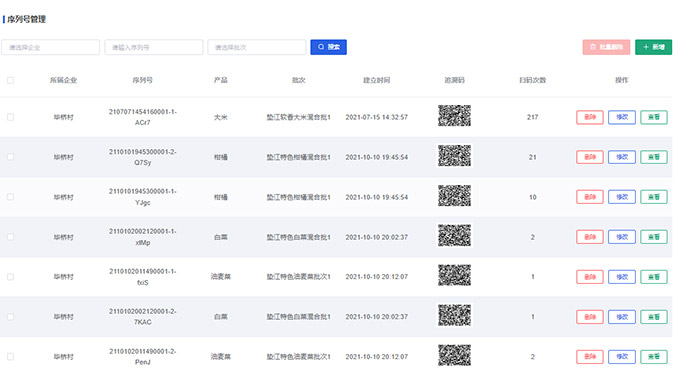This screenshot has width=680, height=368.
Task: Click the 扫码次数 column header
Action: click(x=533, y=80)
